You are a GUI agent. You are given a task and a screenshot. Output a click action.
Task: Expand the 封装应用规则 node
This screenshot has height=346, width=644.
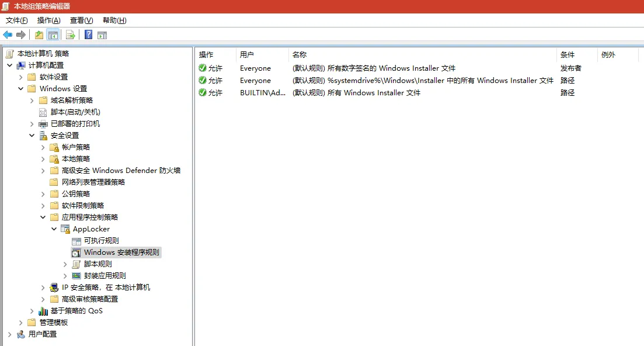(65, 276)
